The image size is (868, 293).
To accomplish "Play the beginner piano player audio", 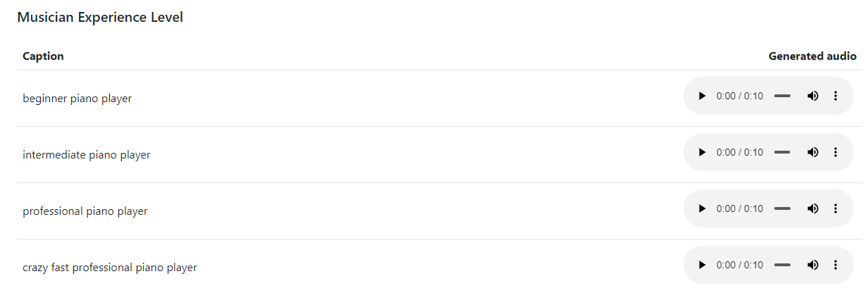I will click(x=702, y=96).
